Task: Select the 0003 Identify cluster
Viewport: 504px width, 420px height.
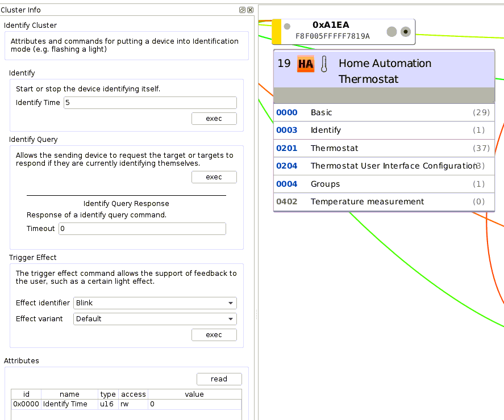Action: click(x=384, y=130)
